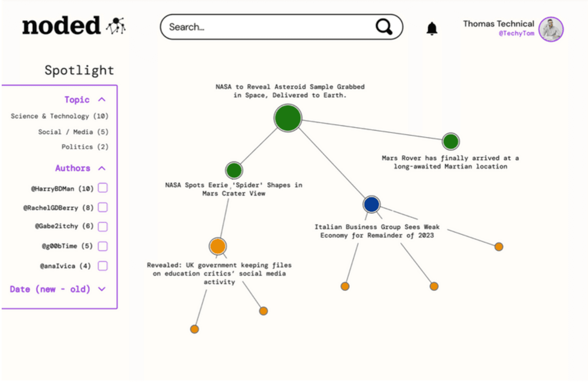Open the @TechyTom handle link
588x383 pixels.
point(516,34)
